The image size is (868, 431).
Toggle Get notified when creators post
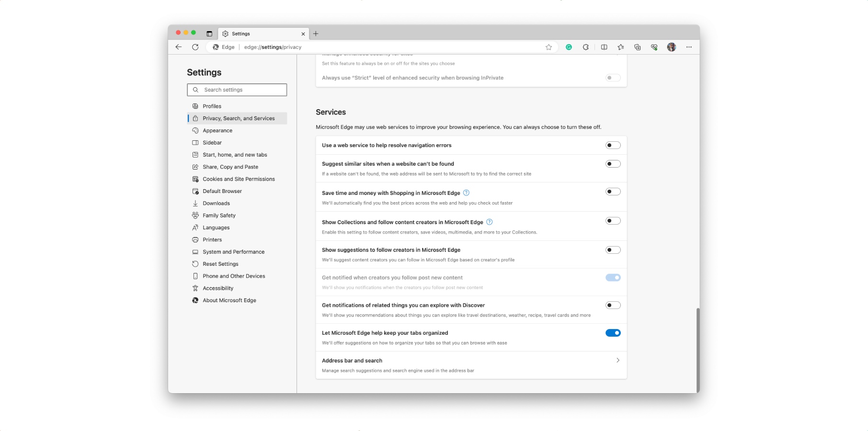coord(613,278)
